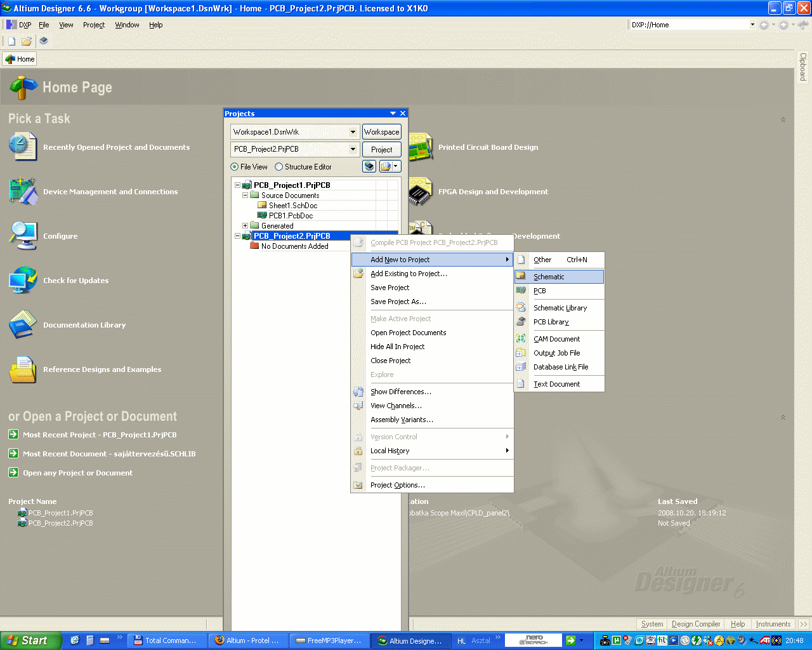Click the Printed Circuit Board Design icon
The width and height of the screenshot is (812, 650).
pos(420,147)
